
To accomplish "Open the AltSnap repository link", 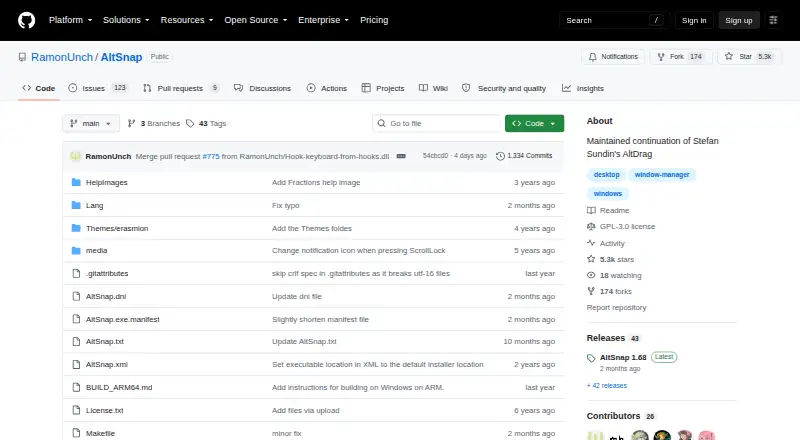I will click(x=121, y=57).
